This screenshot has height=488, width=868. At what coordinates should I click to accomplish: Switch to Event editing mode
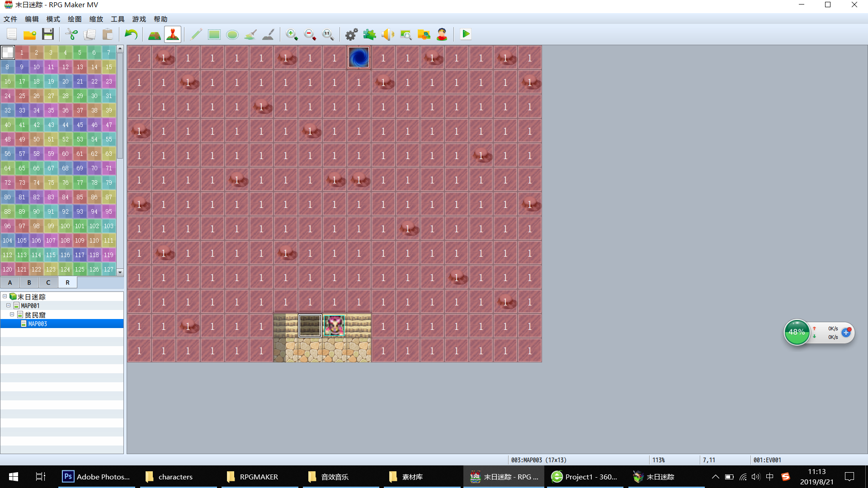pyautogui.click(x=173, y=34)
